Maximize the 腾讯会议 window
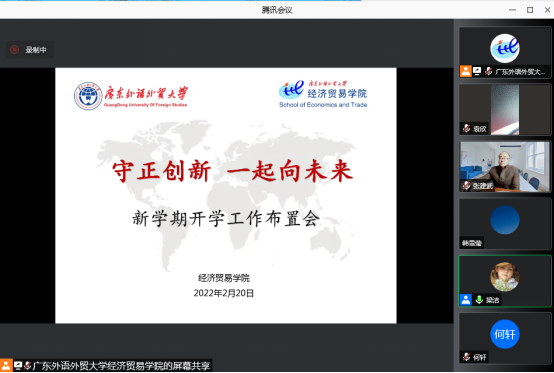 [x=530, y=10]
